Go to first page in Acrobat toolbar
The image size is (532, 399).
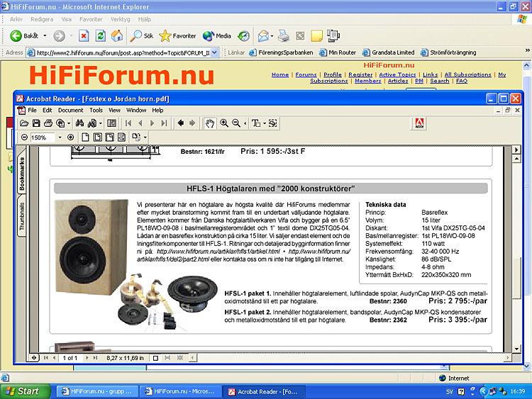[x=128, y=123]
